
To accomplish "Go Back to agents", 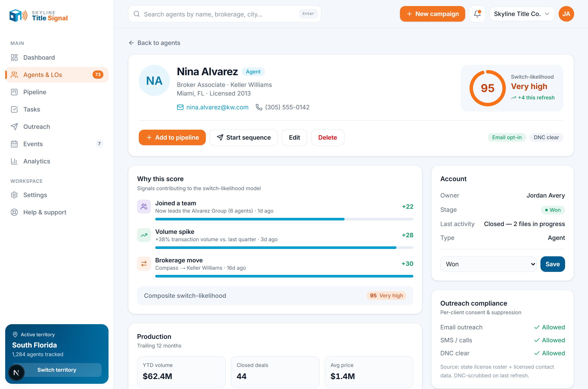I will (x=155, y=43).
